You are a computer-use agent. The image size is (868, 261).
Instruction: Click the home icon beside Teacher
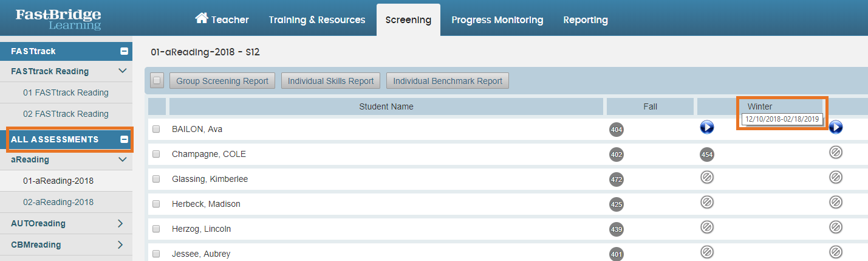click(202, 19)
